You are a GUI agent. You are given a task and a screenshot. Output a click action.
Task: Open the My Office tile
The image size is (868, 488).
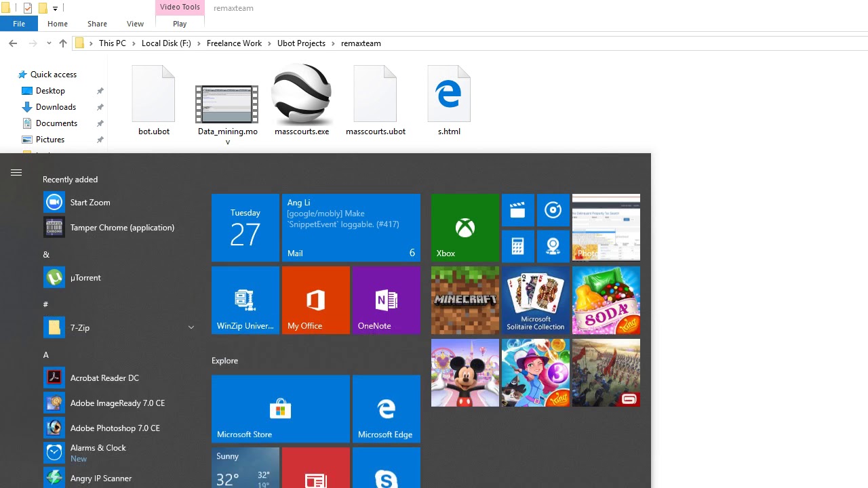point(315,300)
